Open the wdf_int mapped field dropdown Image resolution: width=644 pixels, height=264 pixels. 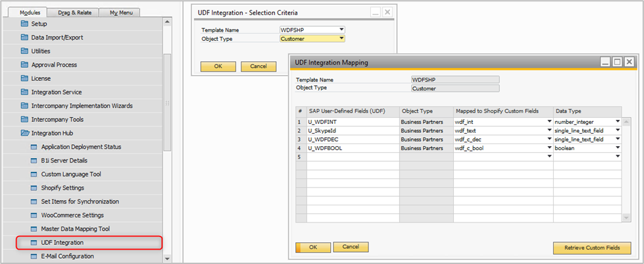pyautogui.click(x=549, y=121)
